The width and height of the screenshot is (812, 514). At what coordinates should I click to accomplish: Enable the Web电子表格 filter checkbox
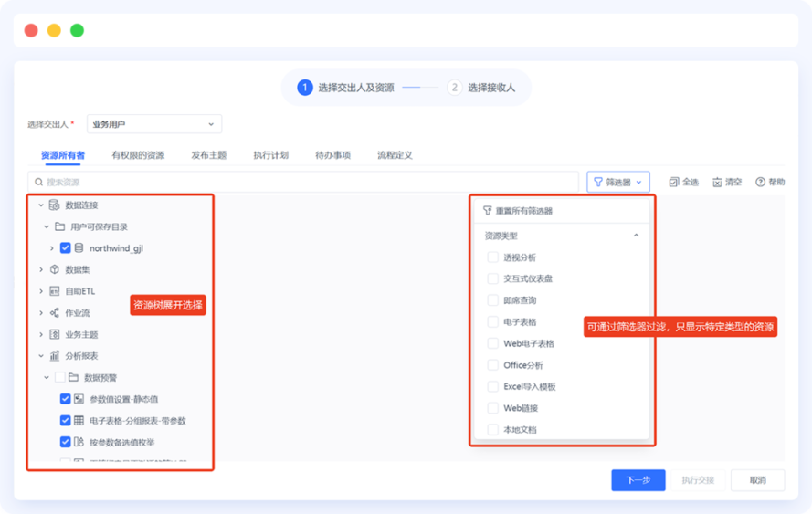tap(493, 343)
